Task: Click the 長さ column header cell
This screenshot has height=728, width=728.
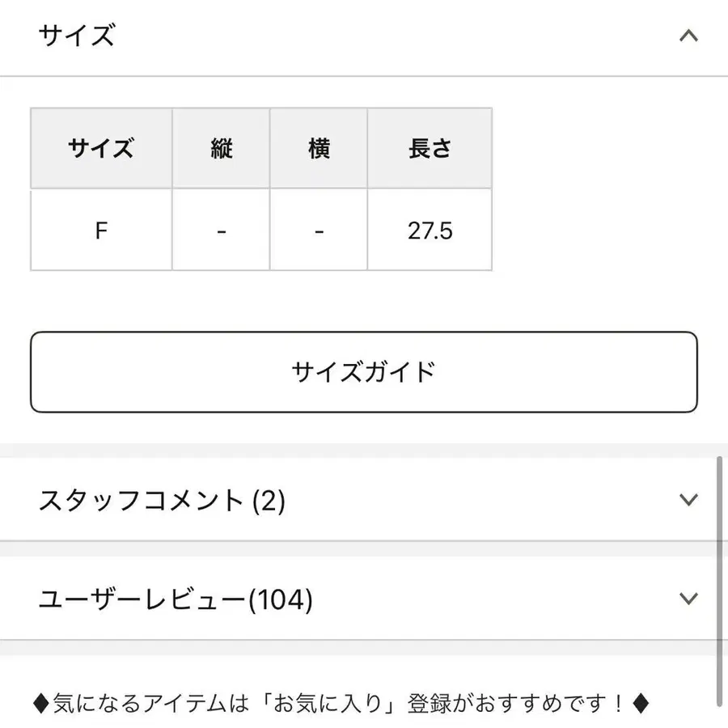Action: [430, 149]
